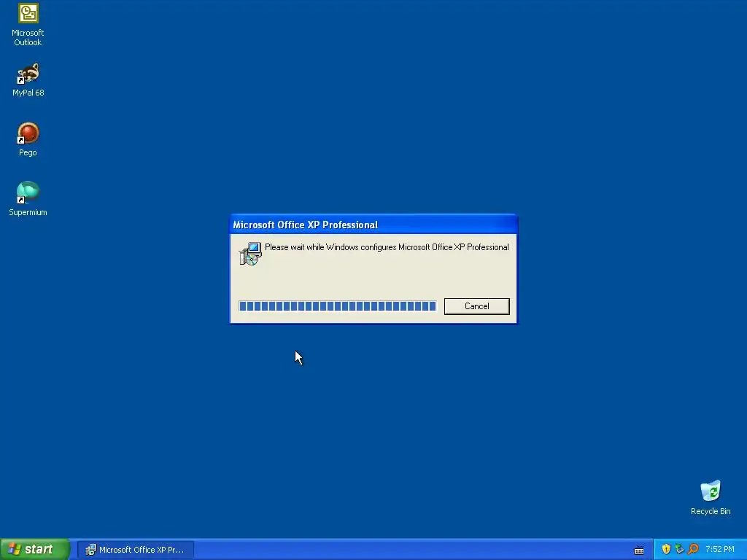Select the 'Please wait while Windows configures' message

pos(387,247)
